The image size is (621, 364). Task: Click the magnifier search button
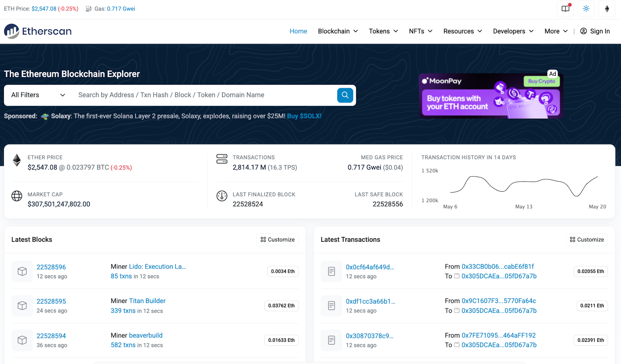click(345, 95)
